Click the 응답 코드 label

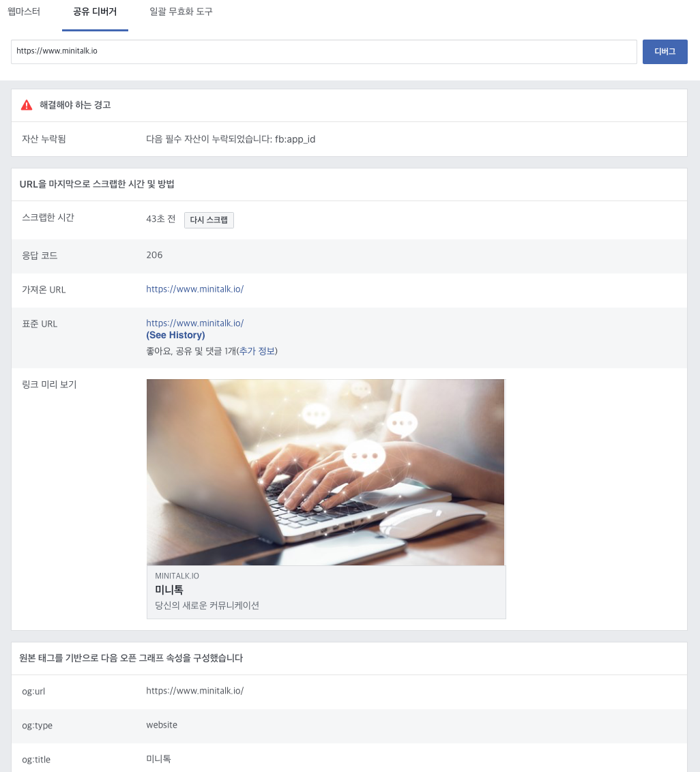pyautogui.click(x=40, y=256)
